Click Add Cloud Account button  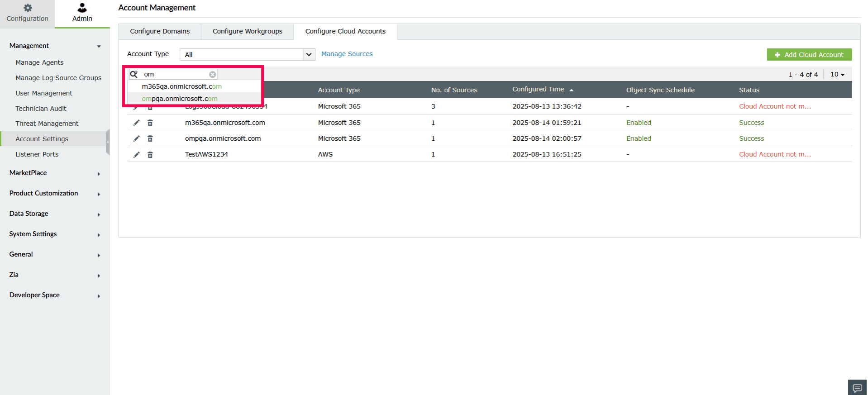tap(809, 54)
